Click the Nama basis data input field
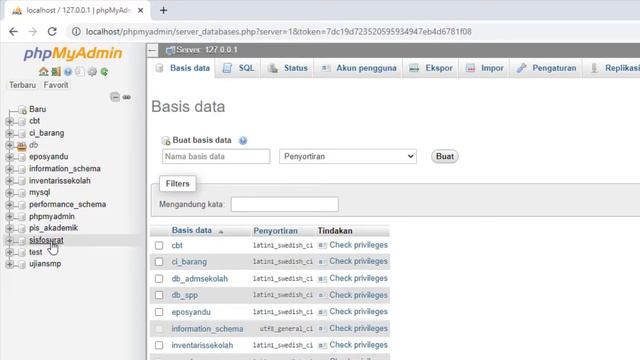 pos(216,156)
